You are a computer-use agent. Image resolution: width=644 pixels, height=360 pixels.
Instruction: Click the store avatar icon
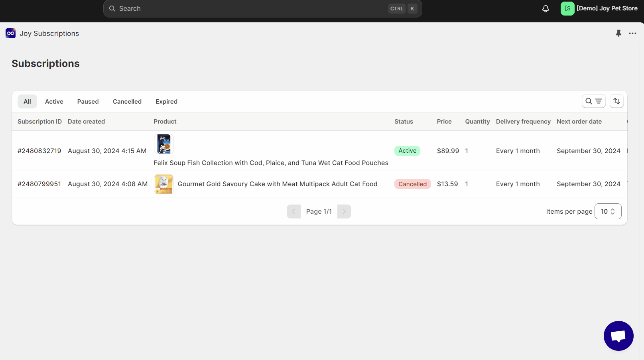pos(567,8)
